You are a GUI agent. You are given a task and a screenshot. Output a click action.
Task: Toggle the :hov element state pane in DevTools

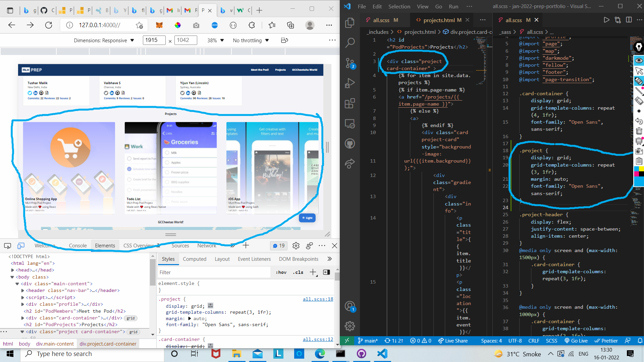tap(281, 272)
